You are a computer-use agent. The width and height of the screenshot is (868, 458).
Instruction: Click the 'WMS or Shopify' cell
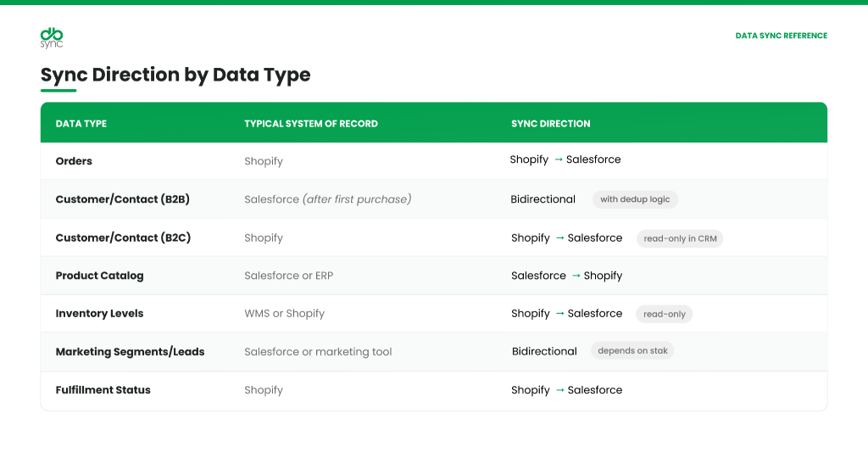285,314
